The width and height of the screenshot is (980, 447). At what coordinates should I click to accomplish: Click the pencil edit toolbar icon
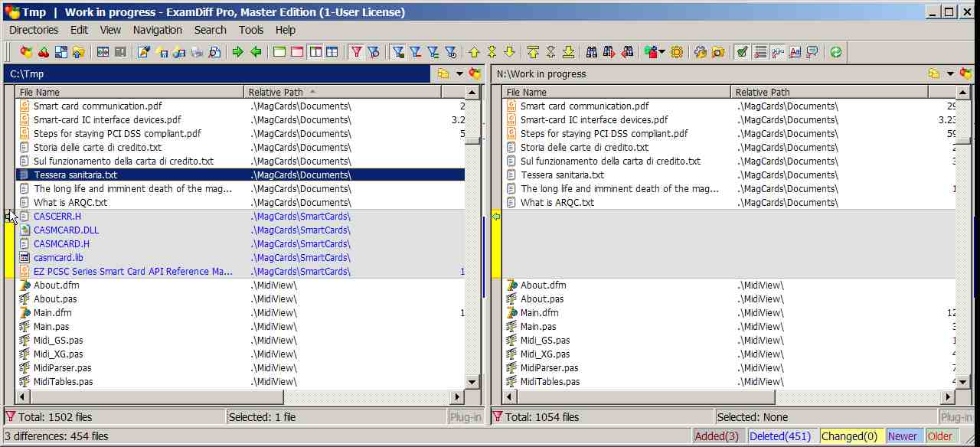click(x=143, y=52)
